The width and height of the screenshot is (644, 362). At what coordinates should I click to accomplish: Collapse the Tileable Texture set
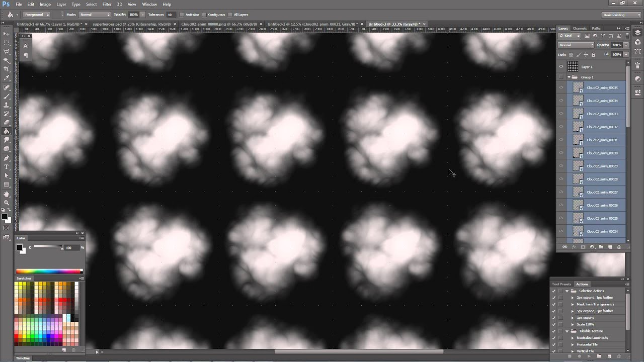pyautogui.click(x=567, y=331)
